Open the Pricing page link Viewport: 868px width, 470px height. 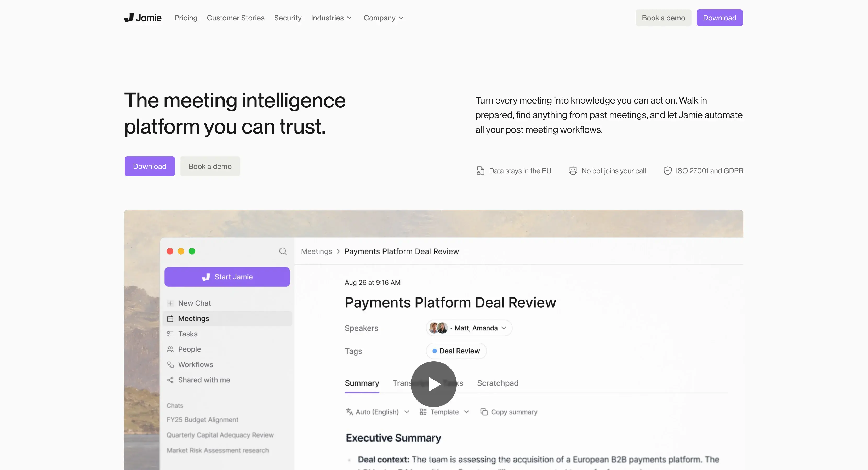point(186,18)
